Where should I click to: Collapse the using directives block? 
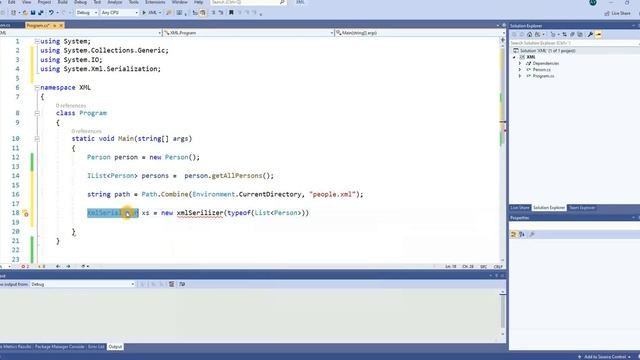click(37, 41)
